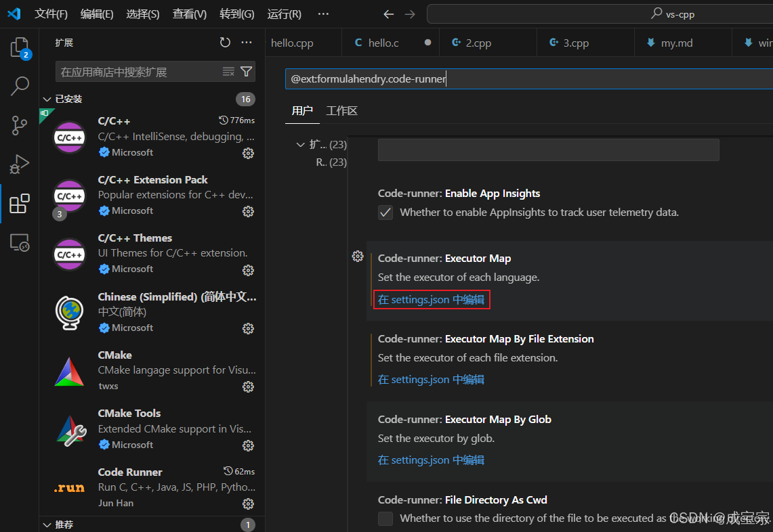The width and height of the screenshot is (773, 532).
Task: Switch to the my.md tab
Action: [x=683, y=43]
